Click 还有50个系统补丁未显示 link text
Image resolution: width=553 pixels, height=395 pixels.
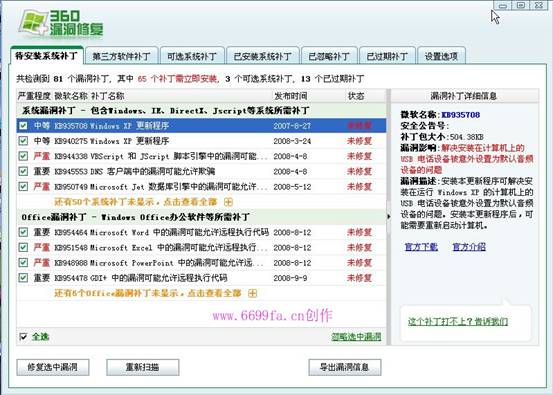tap(135, 202)
